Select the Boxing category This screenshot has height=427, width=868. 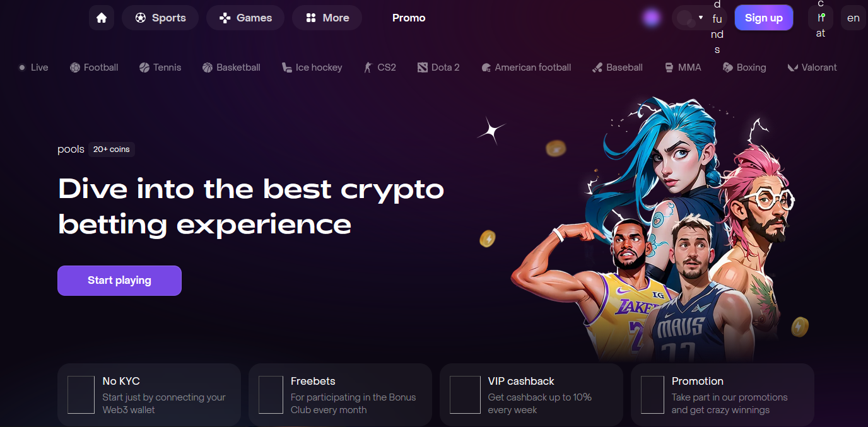coord(744,67)
